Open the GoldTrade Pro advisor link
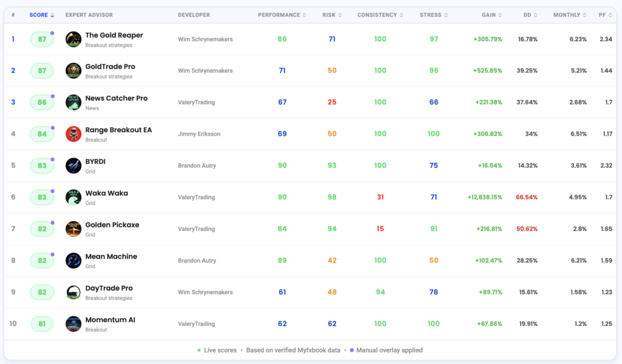Viewport: 622px width, 364px height. tap(111, 67)
